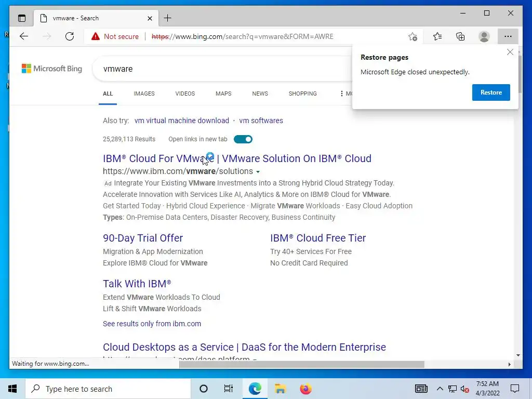Switch to the VIDEOS tab
This screenshot has width=532, height=399.
[185, 94]
